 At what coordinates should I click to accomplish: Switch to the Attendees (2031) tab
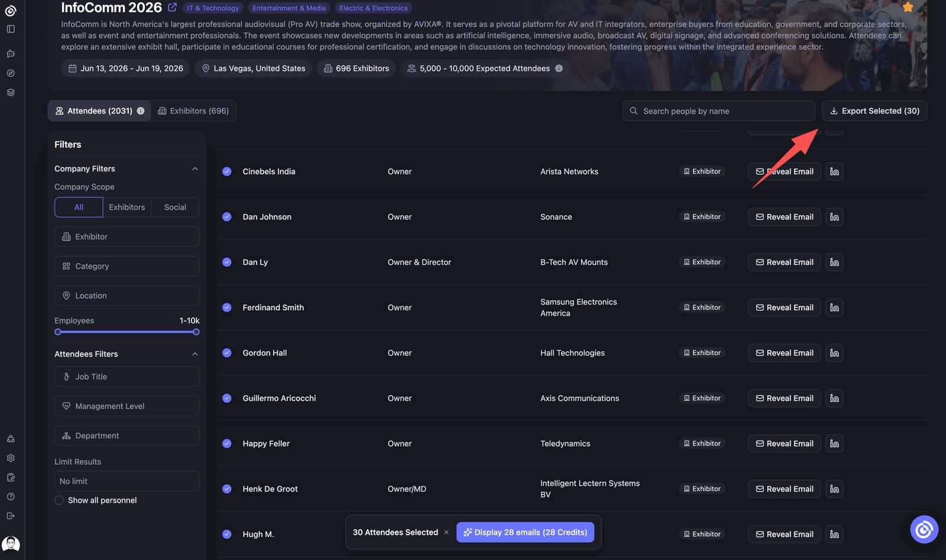pos(99,111)
